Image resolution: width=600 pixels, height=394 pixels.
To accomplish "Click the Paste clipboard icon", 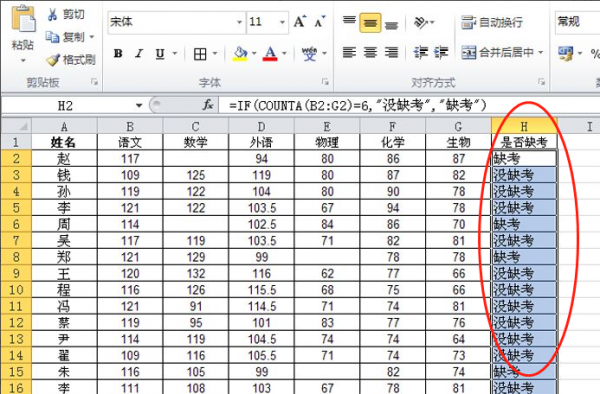I will pos(23,18).
